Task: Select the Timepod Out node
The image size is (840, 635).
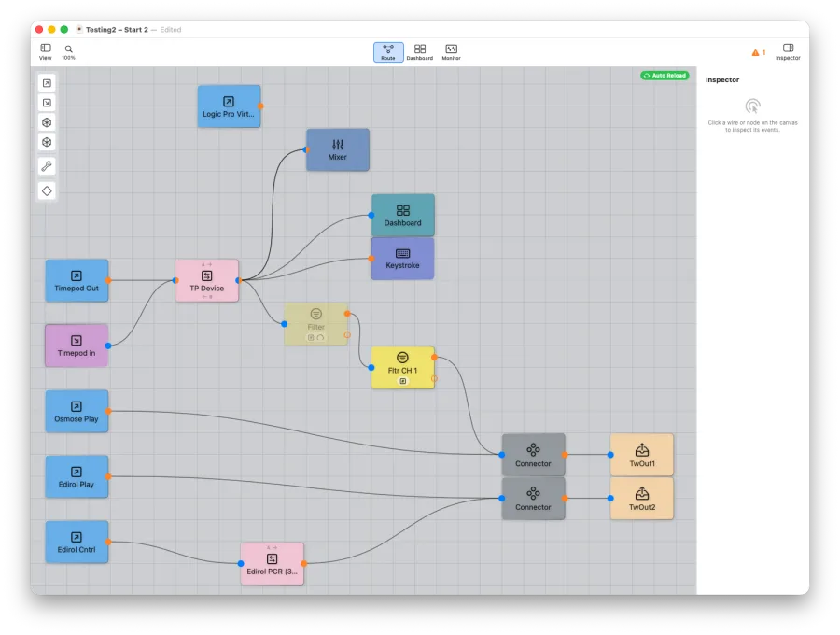Action: pos(77,281)
